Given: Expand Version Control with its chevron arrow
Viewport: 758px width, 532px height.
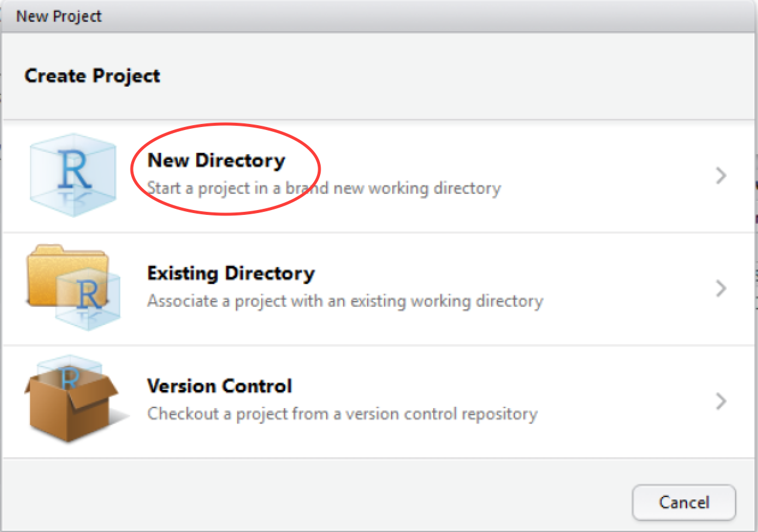Looking at the screenshot, I should pyautogui.click(x=721, y=401).
